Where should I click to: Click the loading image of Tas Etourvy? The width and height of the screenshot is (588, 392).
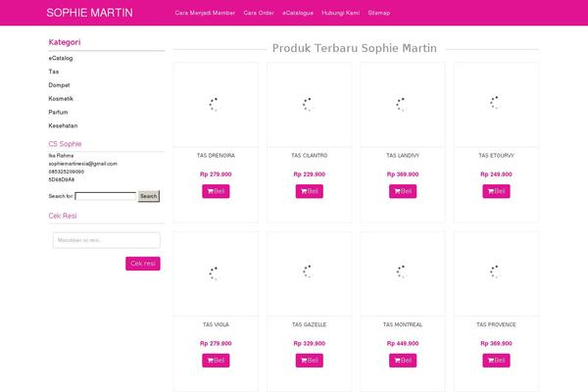[x=496, y=105]
